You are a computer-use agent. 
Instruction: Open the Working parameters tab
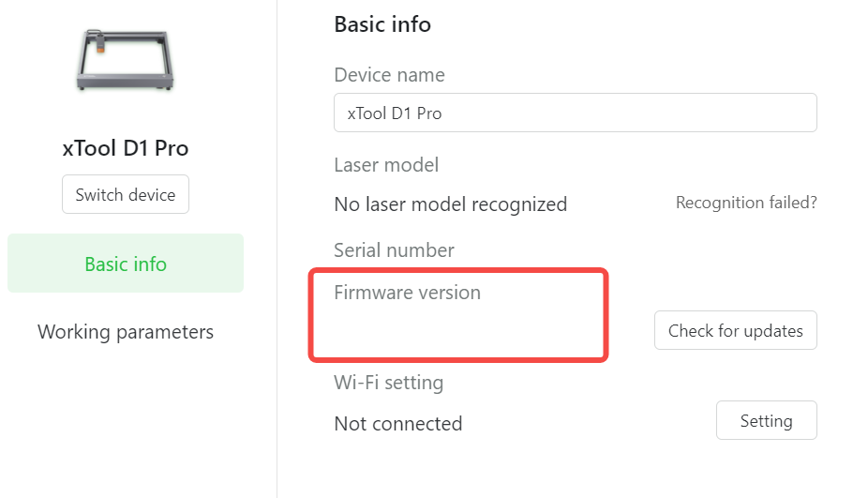(125, 332)
